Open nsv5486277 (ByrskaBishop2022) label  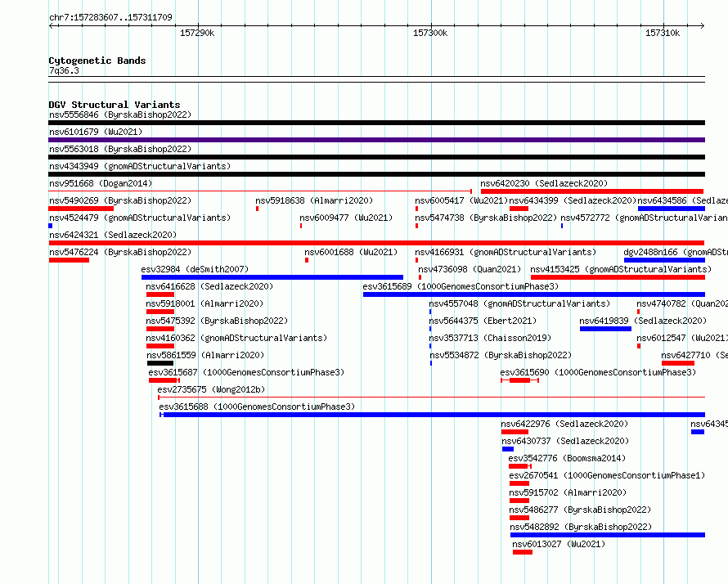pyautogui.click(x=581, y=510)
